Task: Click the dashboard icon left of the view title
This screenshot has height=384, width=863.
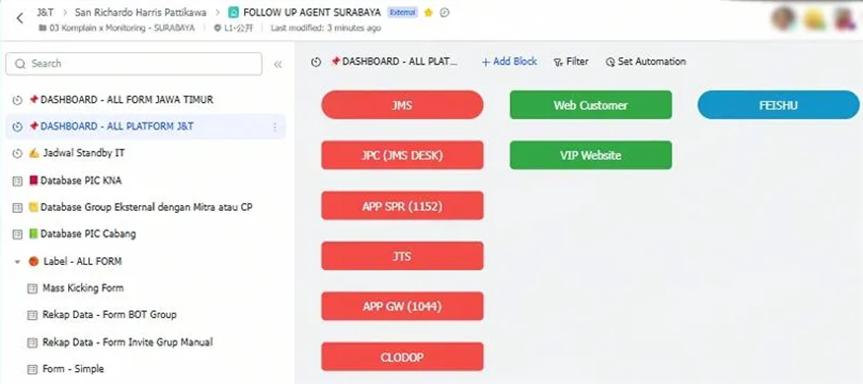Action: pyautogui.click(x=315, y=62)
